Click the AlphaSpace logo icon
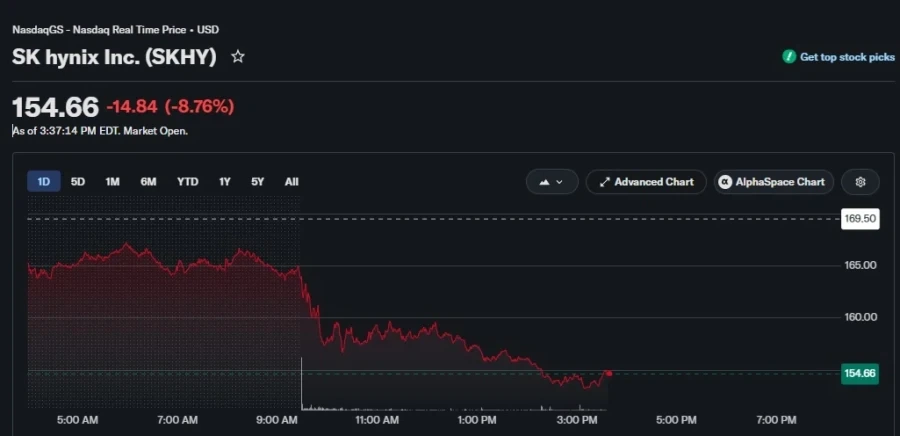 (x=725, y=182)
